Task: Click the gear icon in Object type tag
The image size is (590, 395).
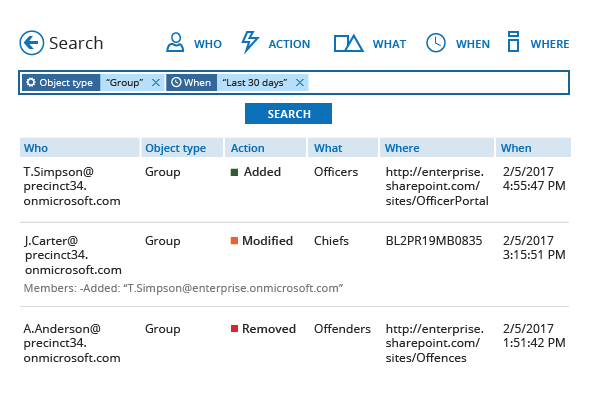Action: [31, 82]
